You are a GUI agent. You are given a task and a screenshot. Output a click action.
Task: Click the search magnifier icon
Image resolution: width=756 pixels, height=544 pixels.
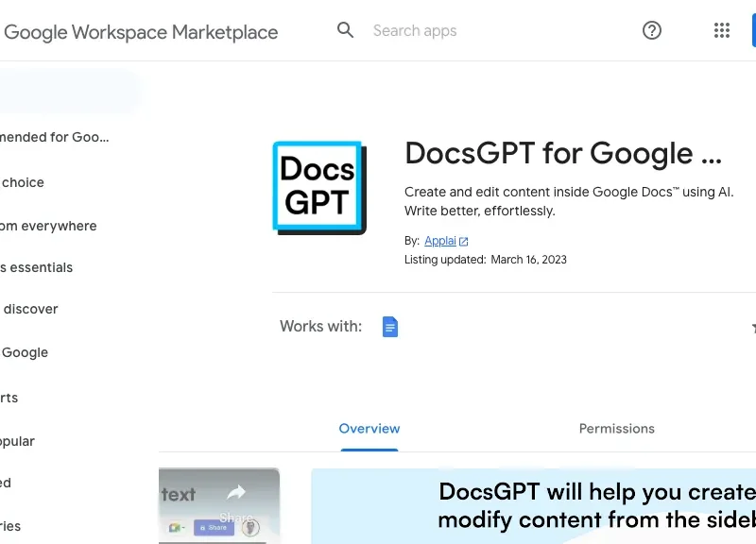345,30
